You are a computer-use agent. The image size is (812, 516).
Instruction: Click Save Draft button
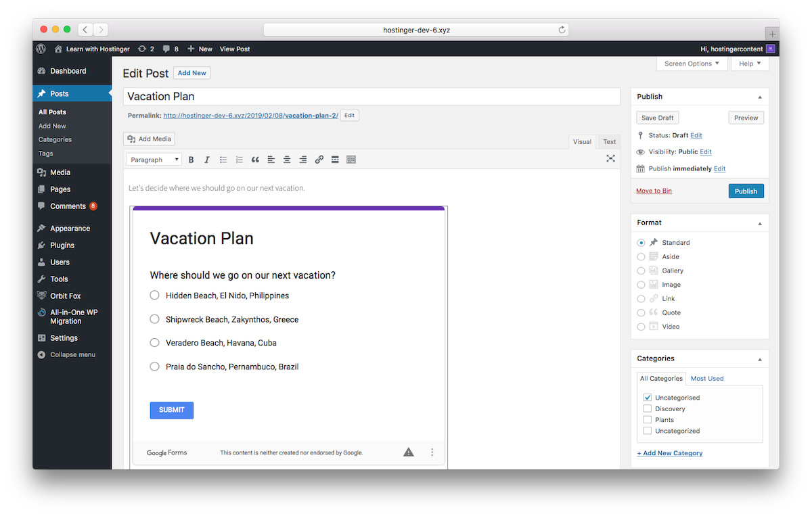[658, 118]
